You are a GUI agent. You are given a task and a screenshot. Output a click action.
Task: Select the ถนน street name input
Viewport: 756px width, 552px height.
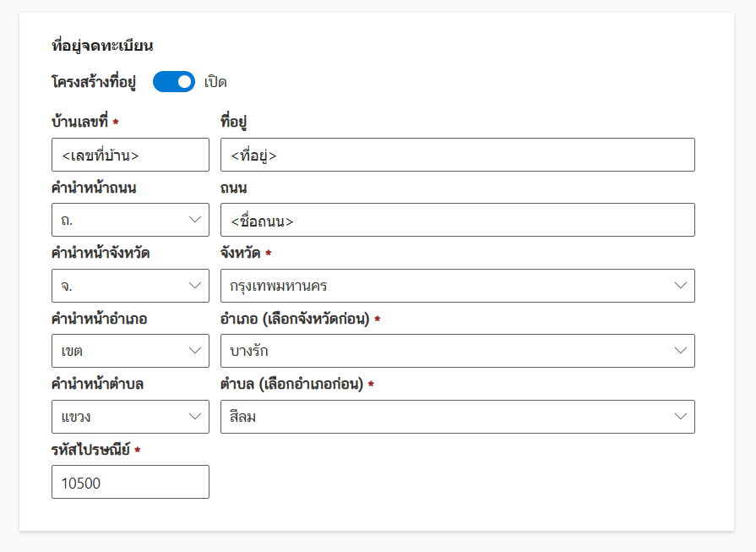457,220
